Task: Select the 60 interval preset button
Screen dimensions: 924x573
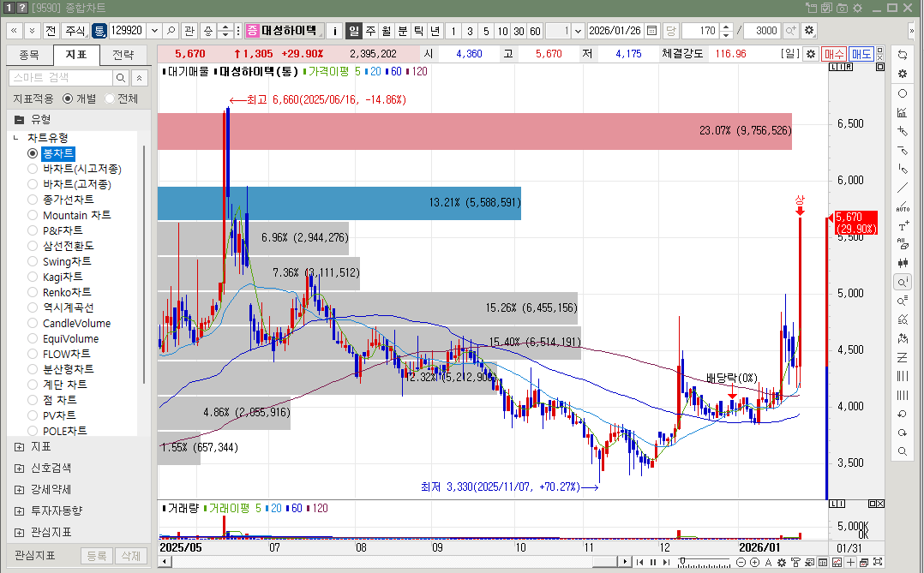Action: 535,31
